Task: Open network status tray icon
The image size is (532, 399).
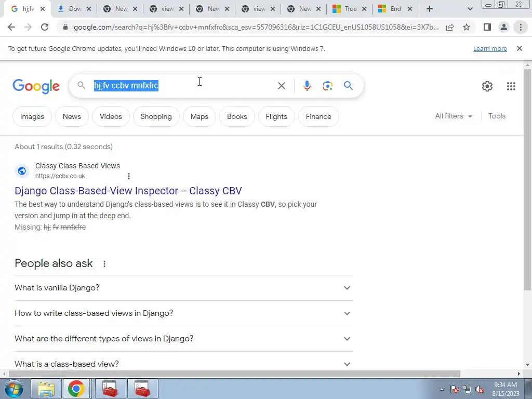Action: coord(467,390)
